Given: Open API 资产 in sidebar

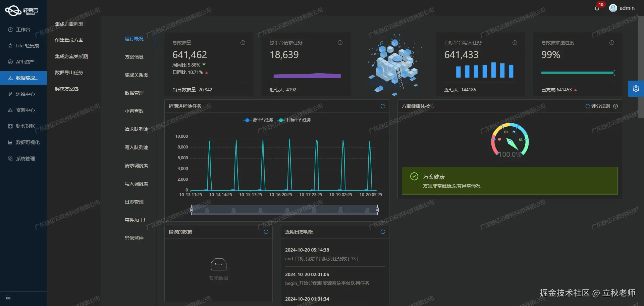Looking at the screenshot, I should [x=23, y=62].
